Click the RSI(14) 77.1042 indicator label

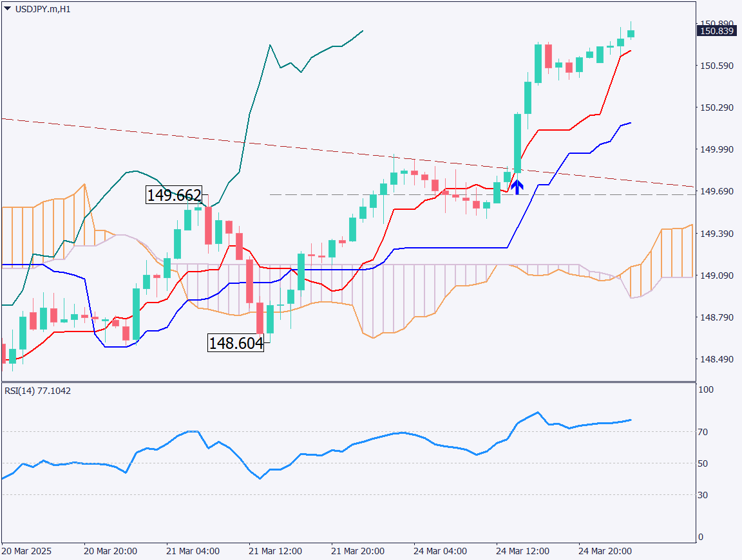pos(38,390)
